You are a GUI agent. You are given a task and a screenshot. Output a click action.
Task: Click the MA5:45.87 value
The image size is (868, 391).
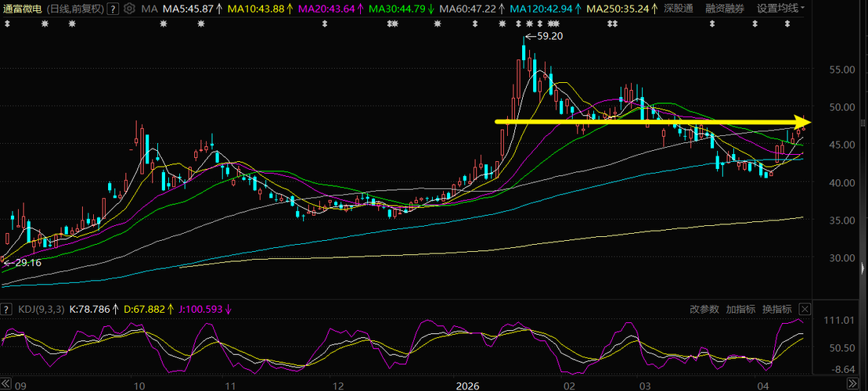(x=188, y=9)
